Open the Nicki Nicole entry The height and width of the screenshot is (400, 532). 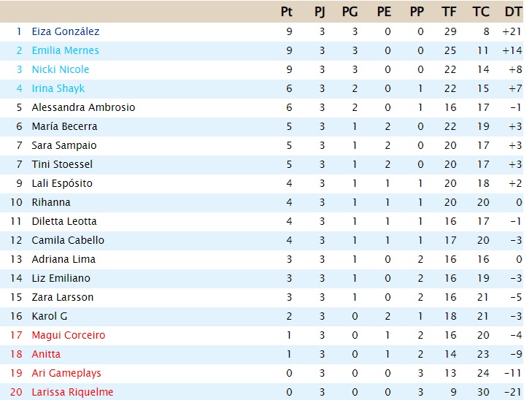click(x=61, y=69)
